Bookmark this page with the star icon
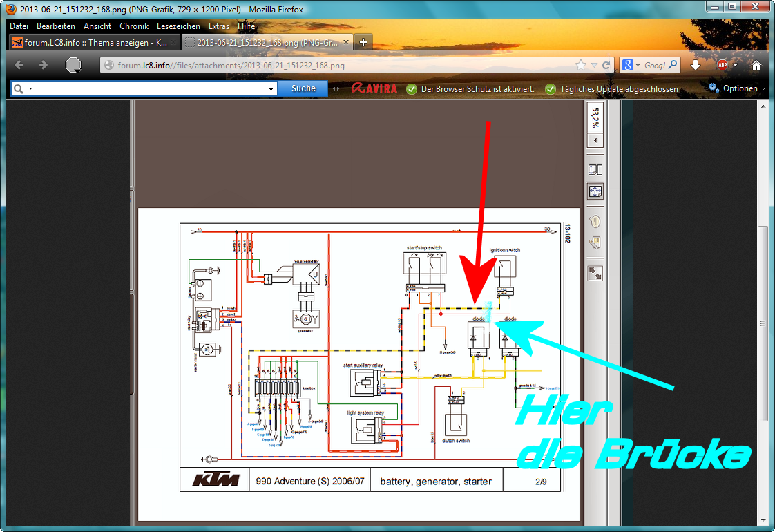The image size is (775, 532). coord(581,65)
